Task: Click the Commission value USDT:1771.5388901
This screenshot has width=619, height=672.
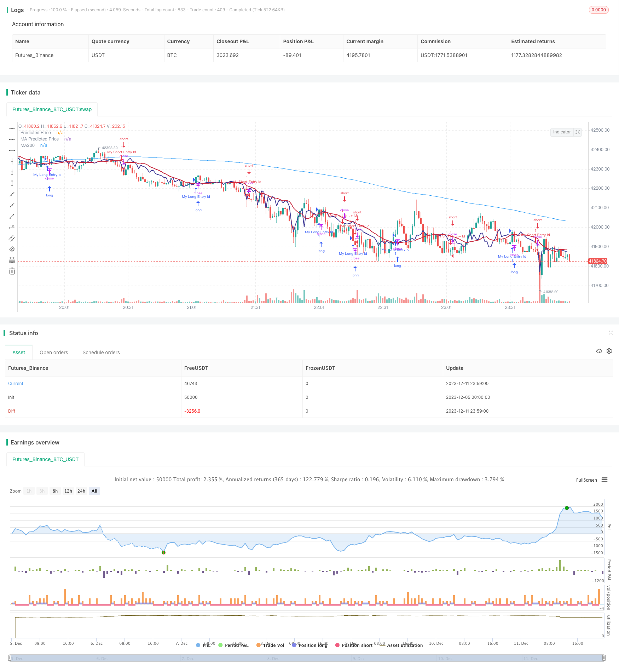Action: 444,55
